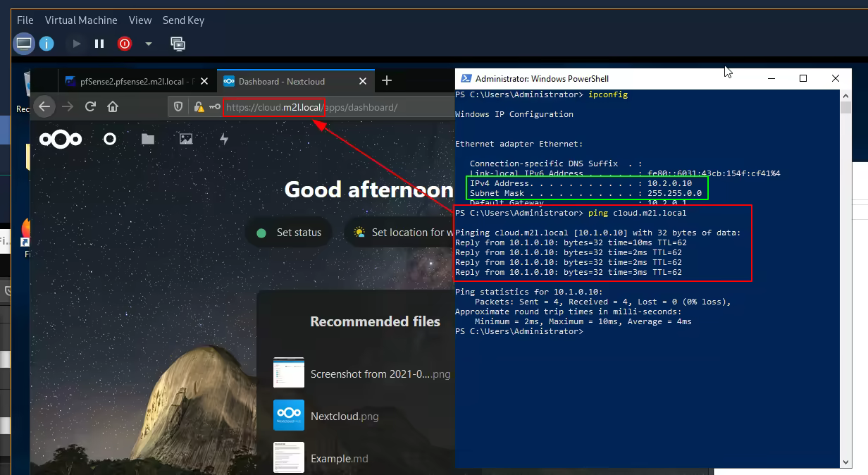Open the Nextcloud Photos app icon
Screen dimensions: 868x475
[x=186, y=139]
